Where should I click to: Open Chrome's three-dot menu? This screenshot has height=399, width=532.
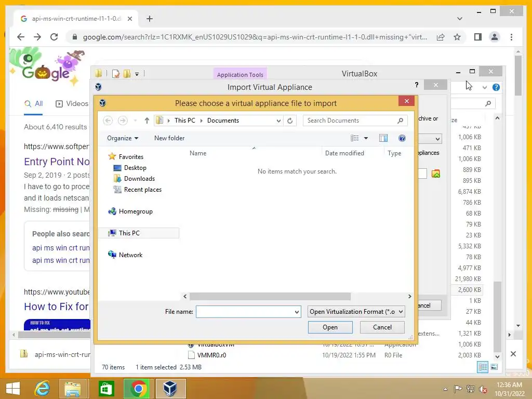[x=511, y=37]
